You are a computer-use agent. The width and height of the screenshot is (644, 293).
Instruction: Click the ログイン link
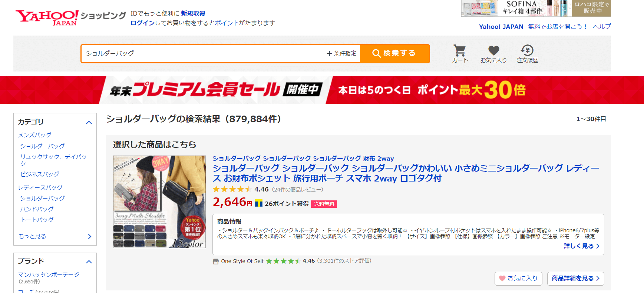pyautogui.click(x=142, y=23)
